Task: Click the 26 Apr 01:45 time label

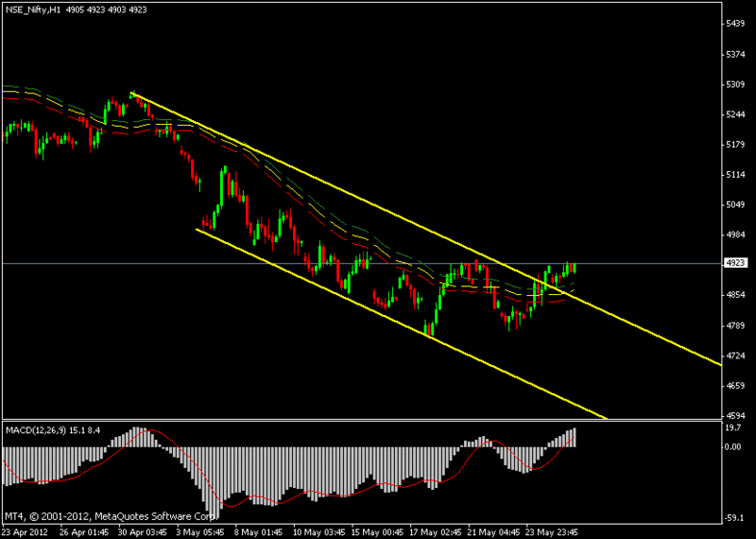Action: point(82,532)
